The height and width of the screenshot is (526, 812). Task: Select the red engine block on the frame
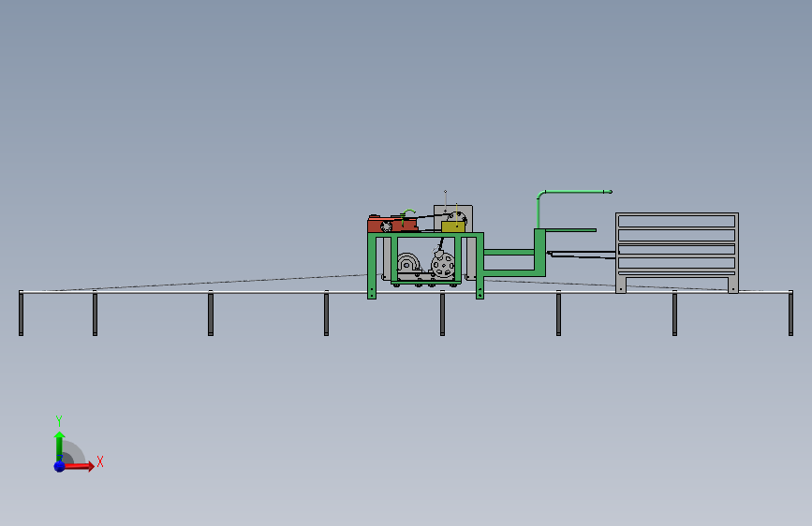tap(392, 224)
